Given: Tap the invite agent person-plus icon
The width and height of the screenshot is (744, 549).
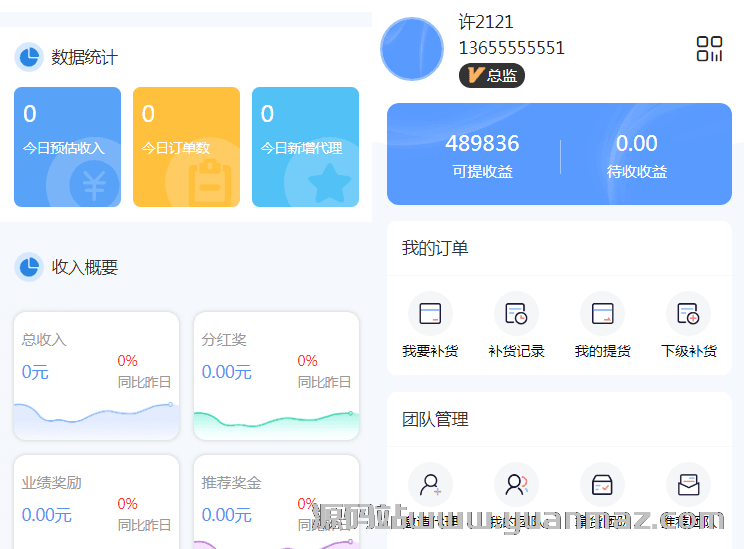Looking at the screenshot, I should (430, 484).
